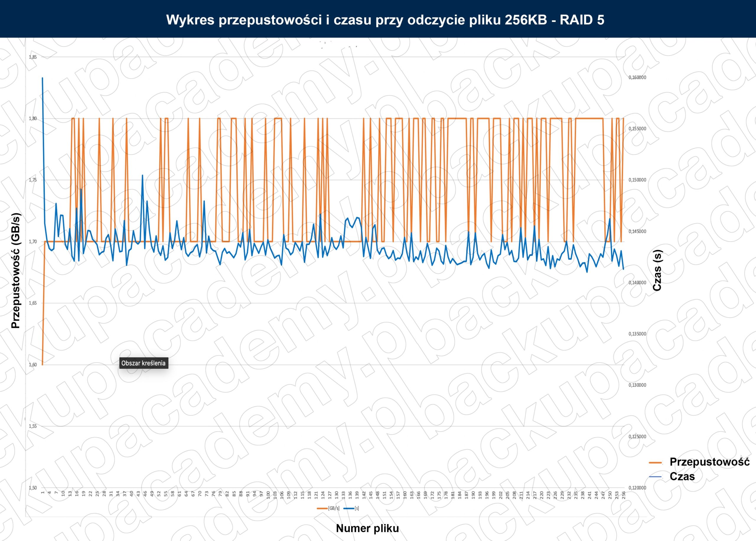Click blue line swatch beside Czas legend

(655, 477)
